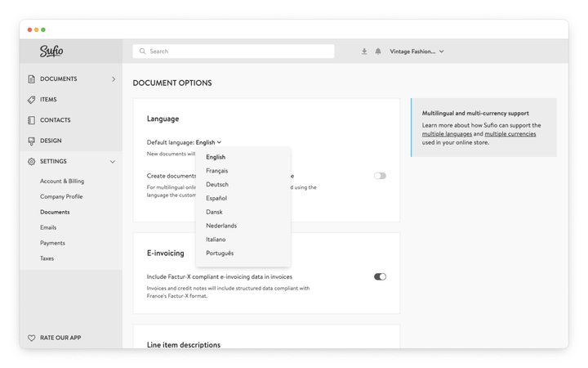588x368 pixels.
Task: Open the DESIGN sidebar section
Action: (51, 141)
